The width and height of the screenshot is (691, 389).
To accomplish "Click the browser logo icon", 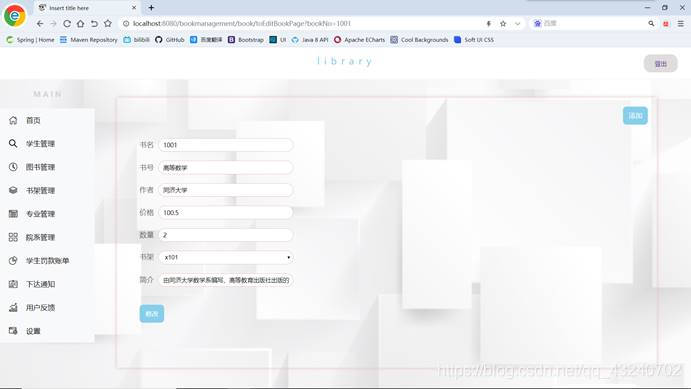I will (x=15, y=15).
